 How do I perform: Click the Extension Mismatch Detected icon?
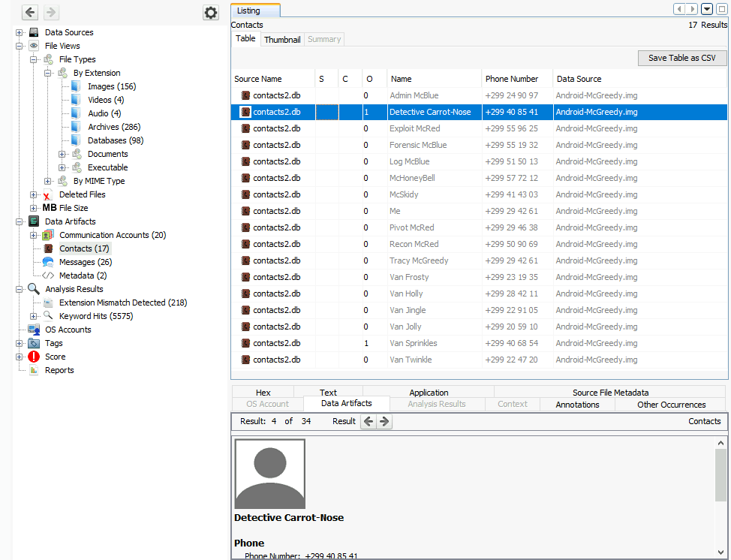48,303
